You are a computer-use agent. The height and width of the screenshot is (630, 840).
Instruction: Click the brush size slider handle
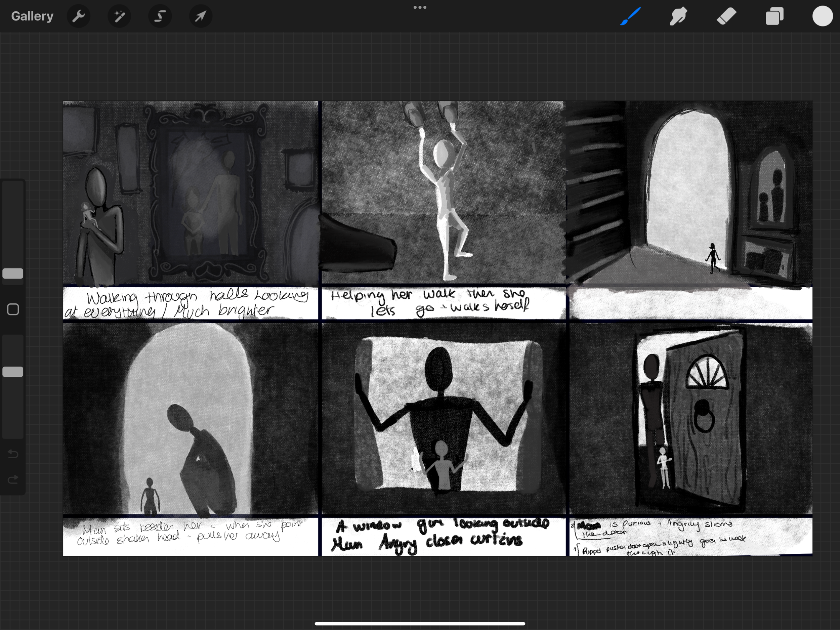pos(13,274)
